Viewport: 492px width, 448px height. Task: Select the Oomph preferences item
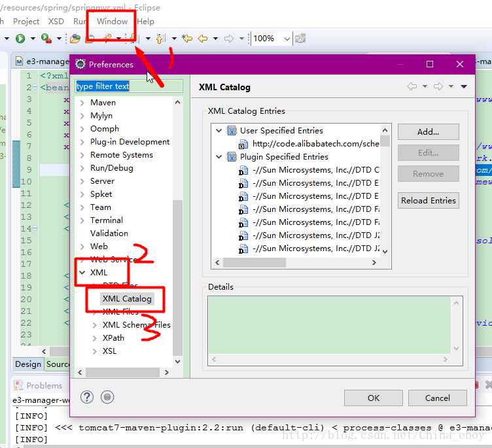[x=105, y=129]
